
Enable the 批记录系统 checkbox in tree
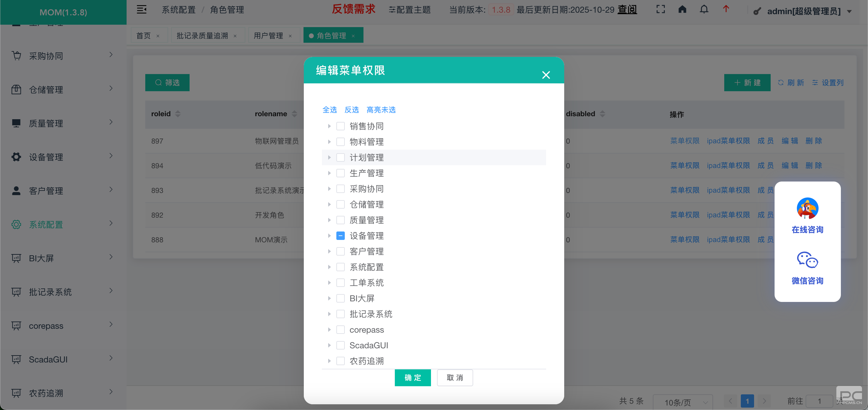pos(340,314)
